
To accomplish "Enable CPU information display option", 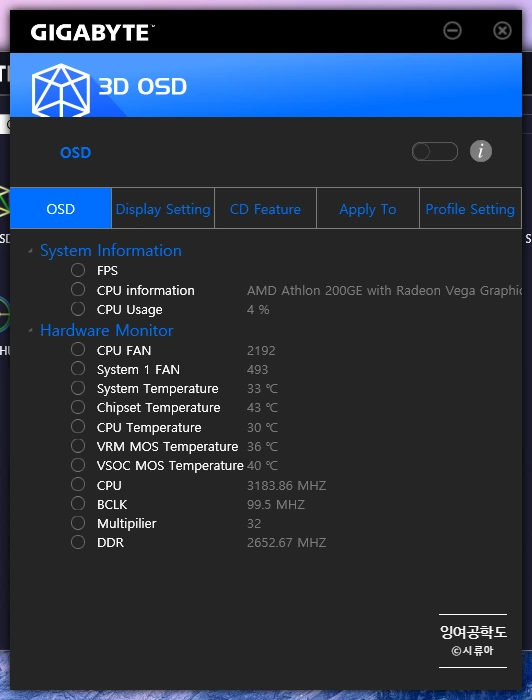I will pos(78,290).
